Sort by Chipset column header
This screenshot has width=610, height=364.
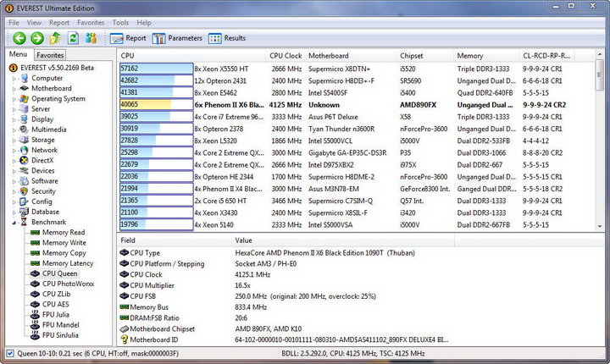pos(425,56)
